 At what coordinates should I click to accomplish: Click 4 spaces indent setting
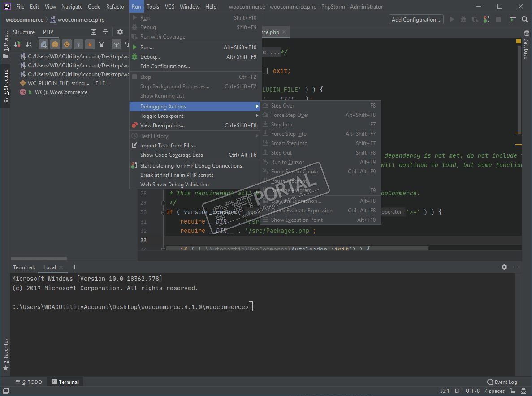[495, 391]
